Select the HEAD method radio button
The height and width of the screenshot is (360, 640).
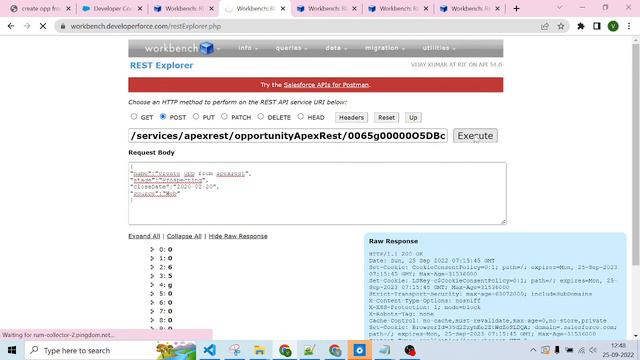(301, 117)
